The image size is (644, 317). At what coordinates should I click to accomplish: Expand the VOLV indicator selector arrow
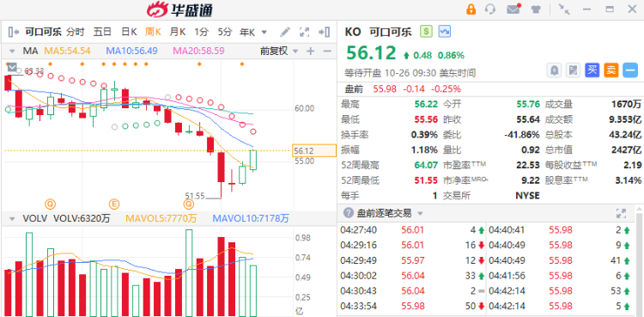[12, 218]
